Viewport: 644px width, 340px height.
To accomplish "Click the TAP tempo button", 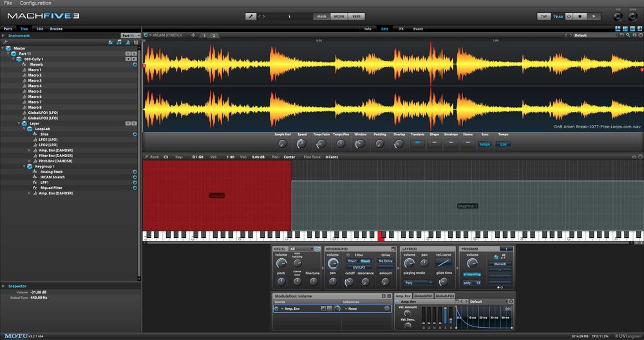I will click(x=544, y=17).
